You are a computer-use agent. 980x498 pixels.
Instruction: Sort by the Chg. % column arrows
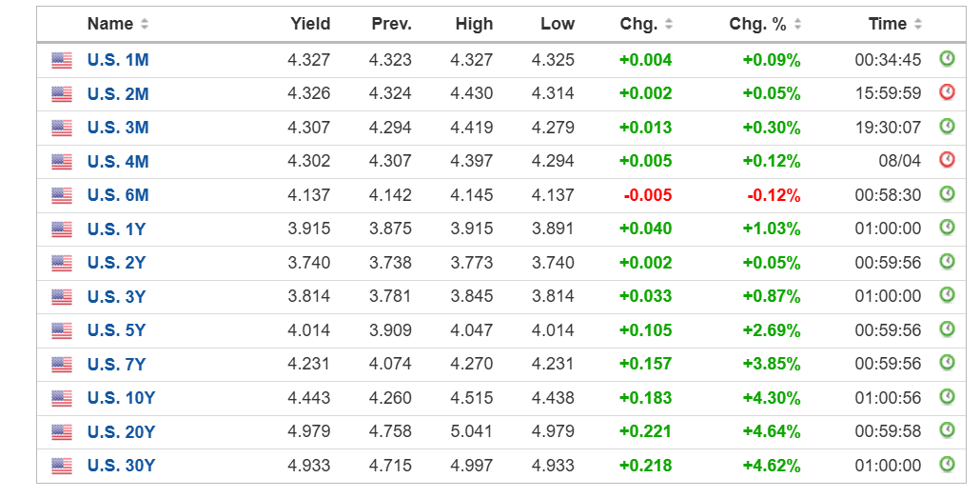[x=797, y=24]
